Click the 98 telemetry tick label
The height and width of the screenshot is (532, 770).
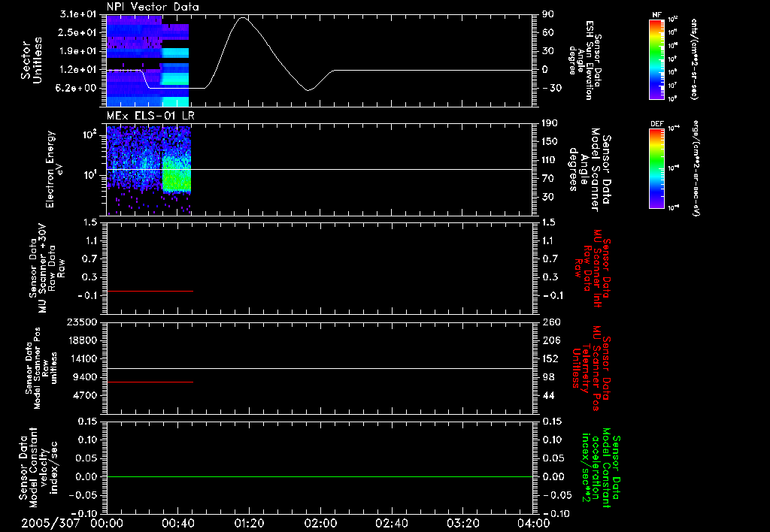548,377
